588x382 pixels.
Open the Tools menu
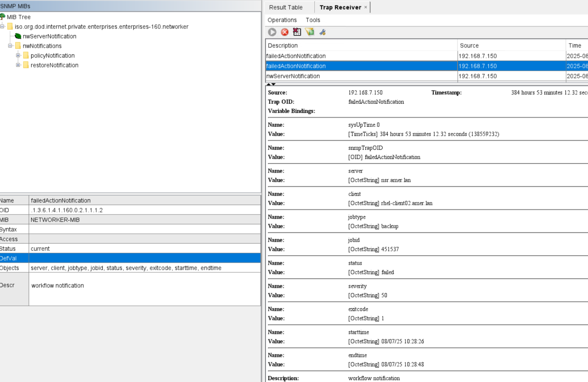313,20
